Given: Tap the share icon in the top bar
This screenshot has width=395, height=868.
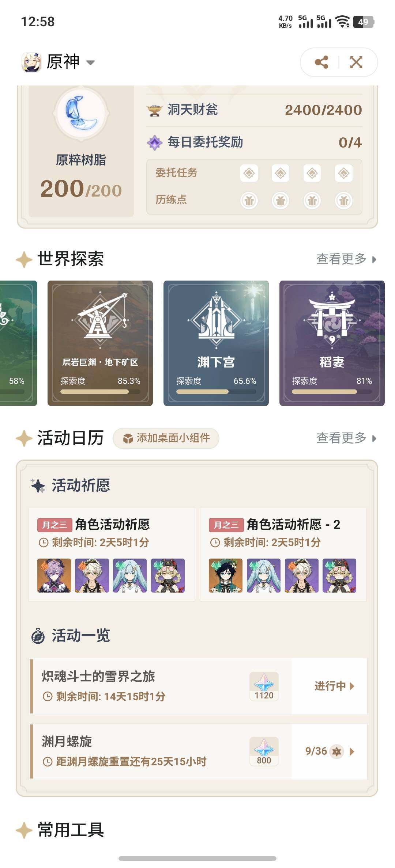Looking at the screenshot, I should 321,62.
